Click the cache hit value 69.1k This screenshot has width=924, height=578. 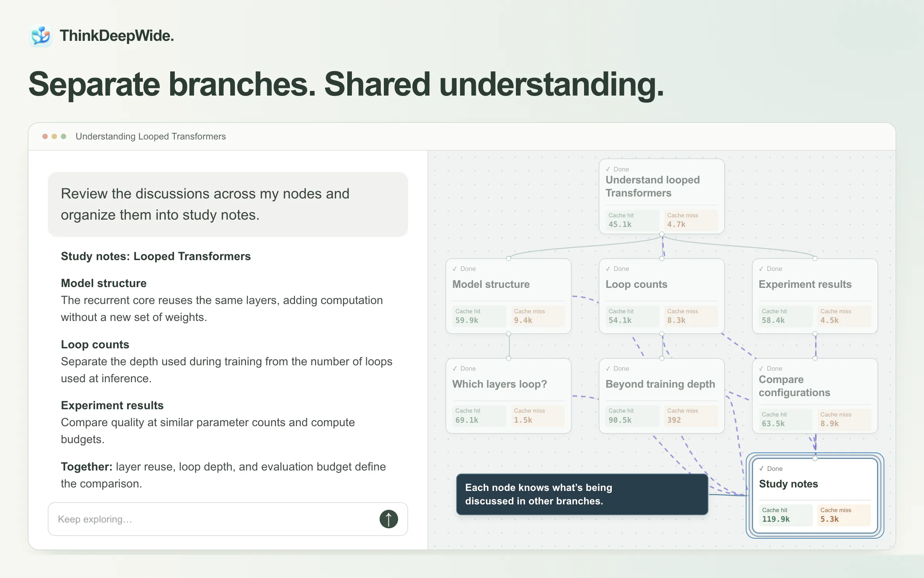[x=467, y=420]
